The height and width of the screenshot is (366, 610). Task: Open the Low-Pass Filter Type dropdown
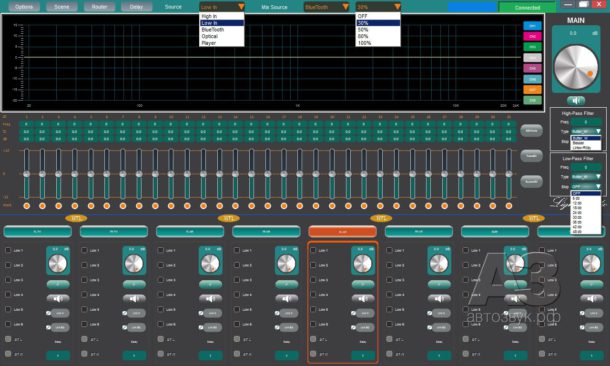pyautogui.click(x=586, y=177)
